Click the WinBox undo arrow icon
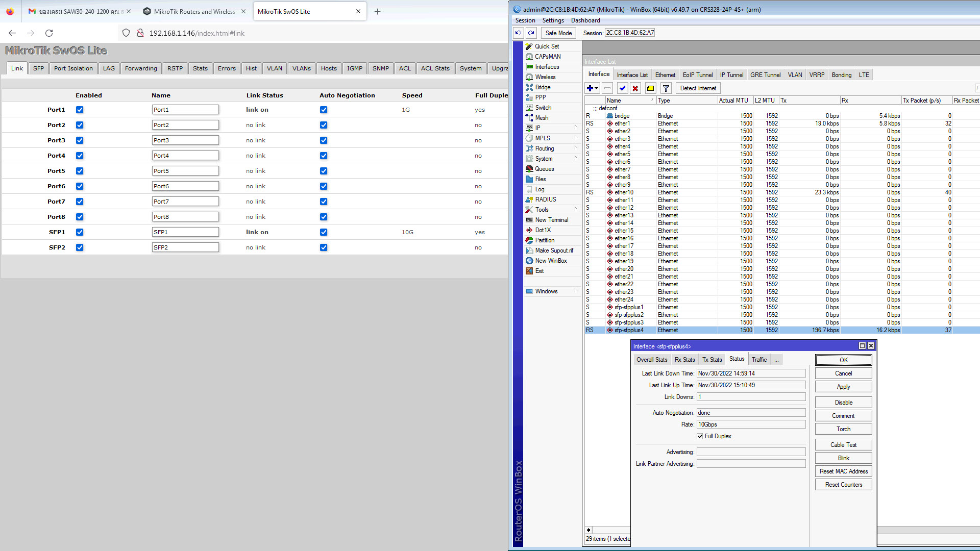The height and width of the screenshot is (551, 980). [518, 33]
